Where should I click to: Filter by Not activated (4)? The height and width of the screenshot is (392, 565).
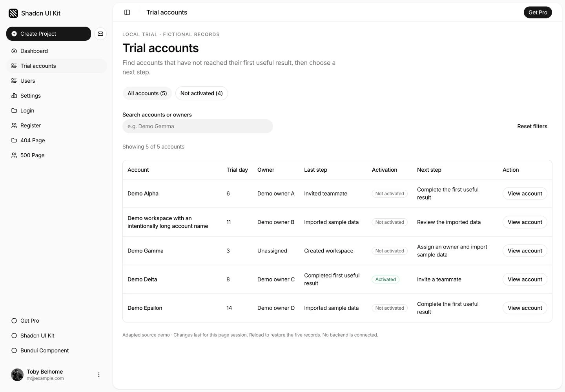202,93
